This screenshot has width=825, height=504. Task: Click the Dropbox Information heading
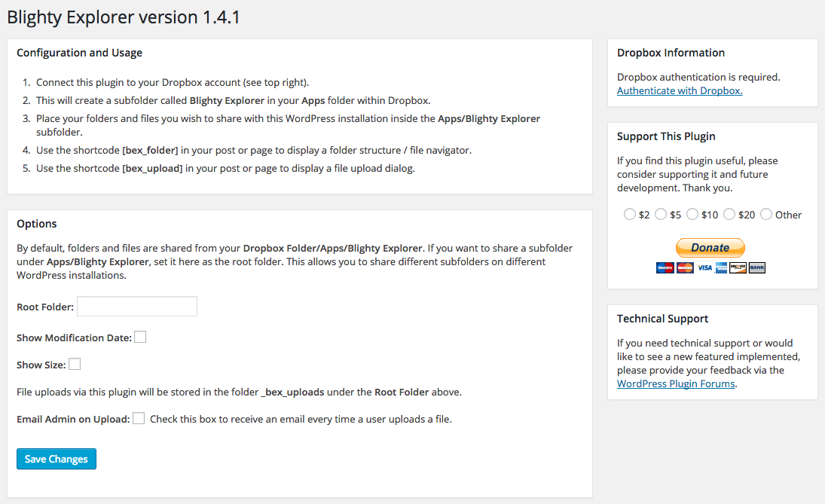671,53
